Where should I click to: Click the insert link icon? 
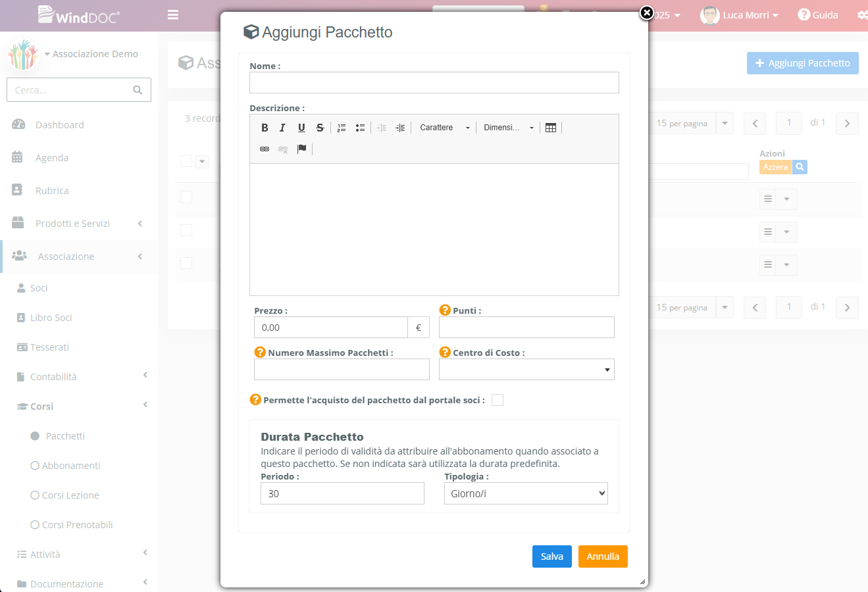pos(265,149)
